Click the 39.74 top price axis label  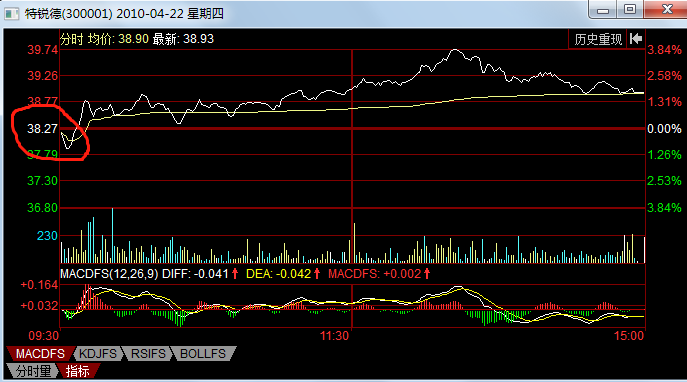[x=42, y=50]
